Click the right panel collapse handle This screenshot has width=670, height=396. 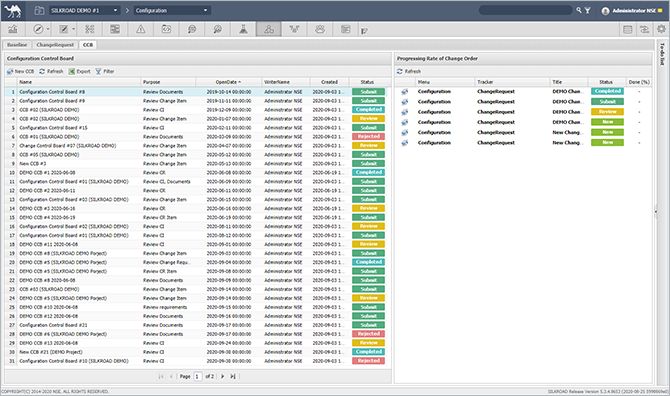[655, 211]
